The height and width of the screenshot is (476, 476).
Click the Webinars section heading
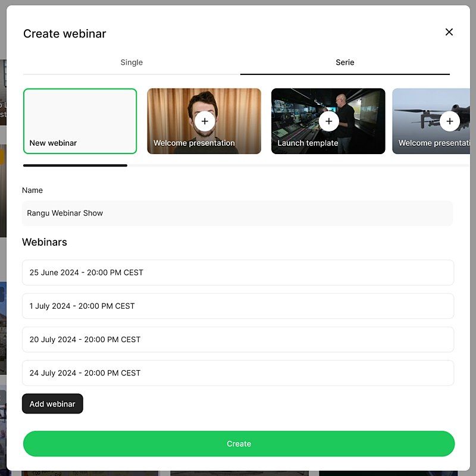45,242
